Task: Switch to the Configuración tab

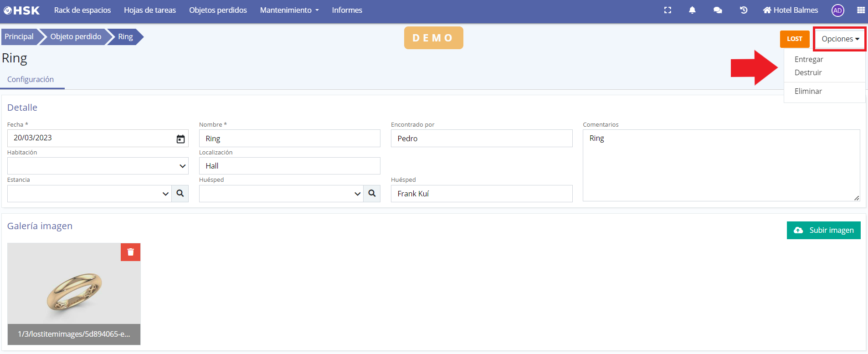Action: click(31, 79)
